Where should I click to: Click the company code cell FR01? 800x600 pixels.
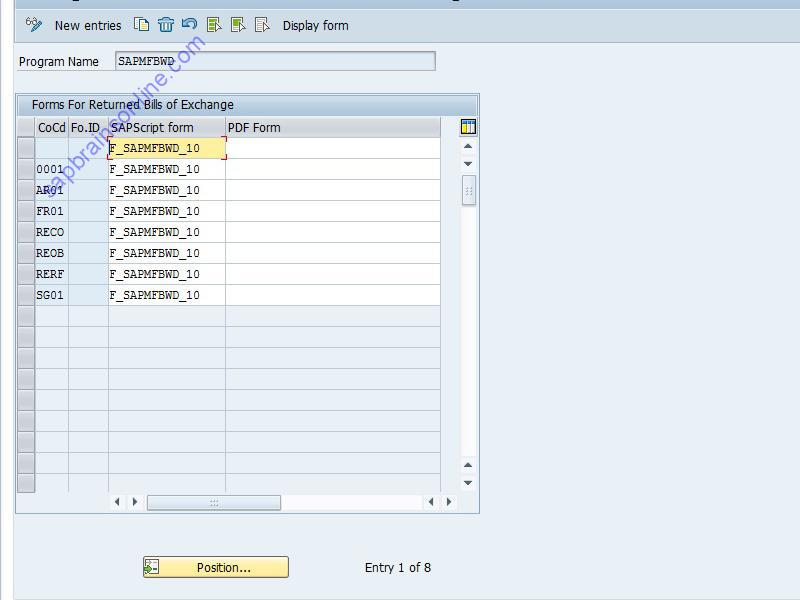[x=52, y=211]
